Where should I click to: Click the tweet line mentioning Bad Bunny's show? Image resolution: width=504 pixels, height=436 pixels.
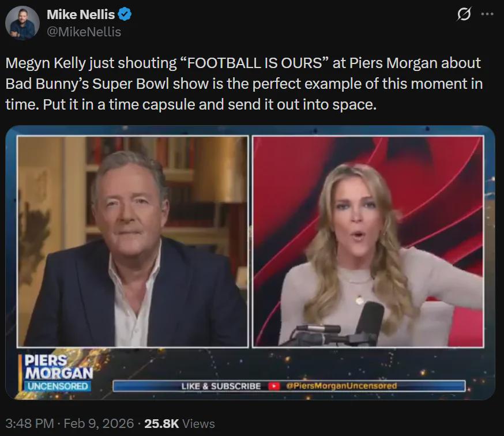[x=244, y=84]
